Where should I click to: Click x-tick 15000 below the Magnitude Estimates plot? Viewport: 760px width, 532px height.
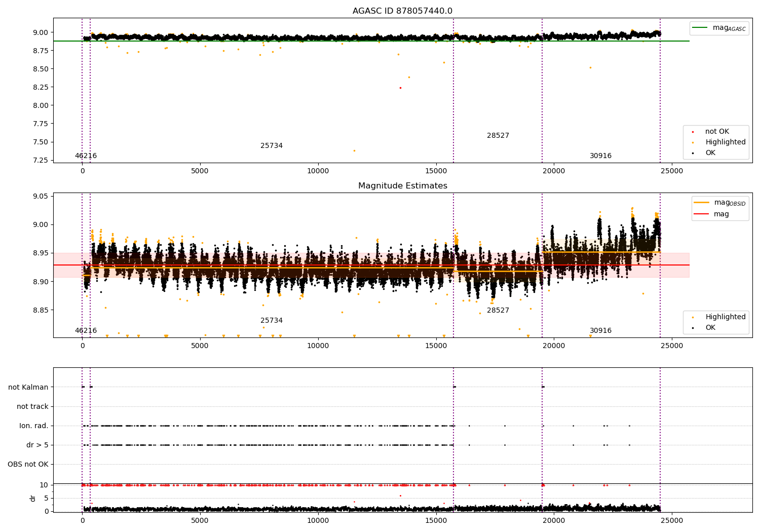click(436, 346)
